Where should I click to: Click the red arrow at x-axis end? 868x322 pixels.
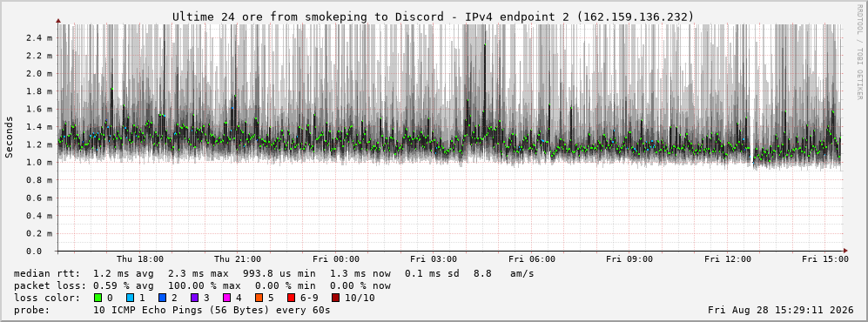coord(844,251)
